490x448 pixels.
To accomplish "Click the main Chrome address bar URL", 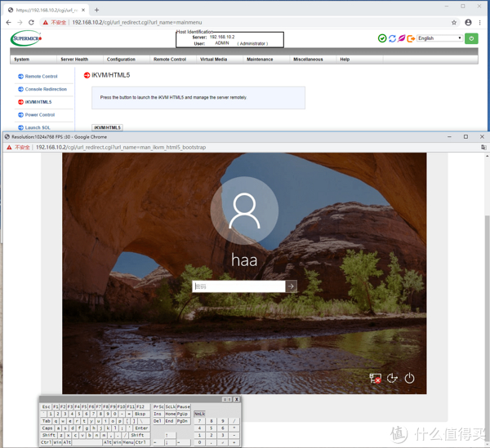I will coord(137,23).
